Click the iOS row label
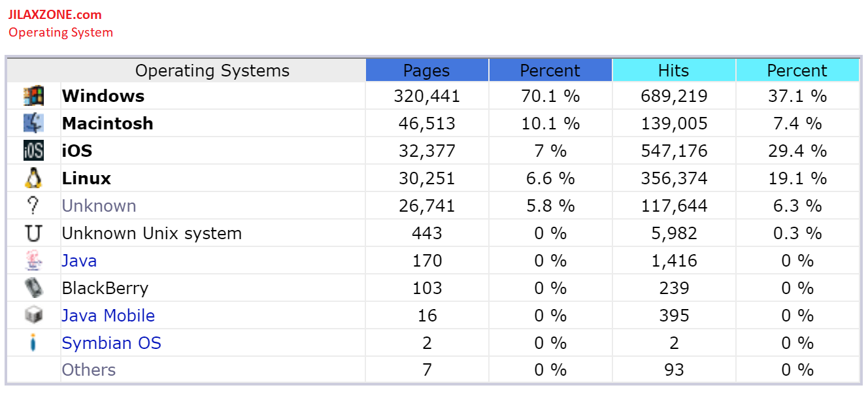The height and width of the screenshot is (411, 868). pyautogui.click(x=77, y=151)
